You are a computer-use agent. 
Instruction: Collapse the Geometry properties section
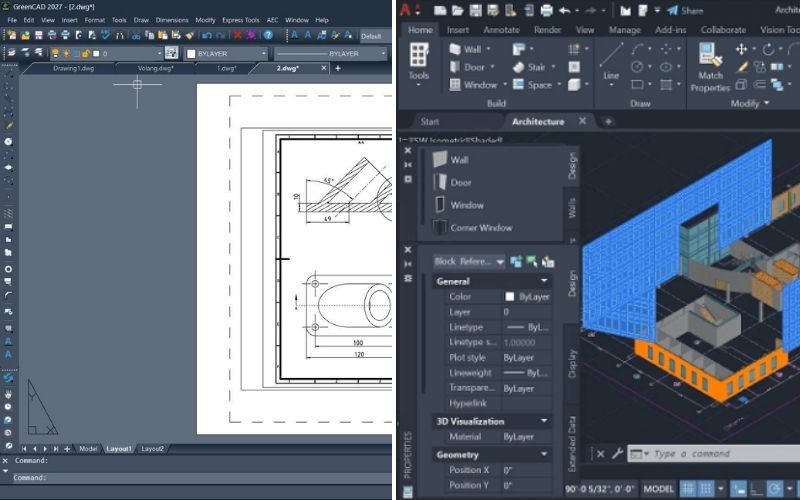544,454
